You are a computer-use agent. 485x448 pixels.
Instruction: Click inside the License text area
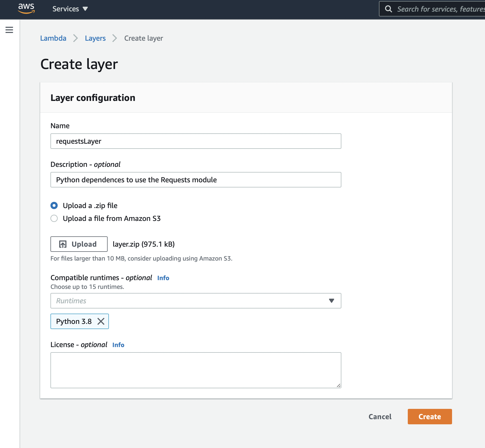[196, 370]
